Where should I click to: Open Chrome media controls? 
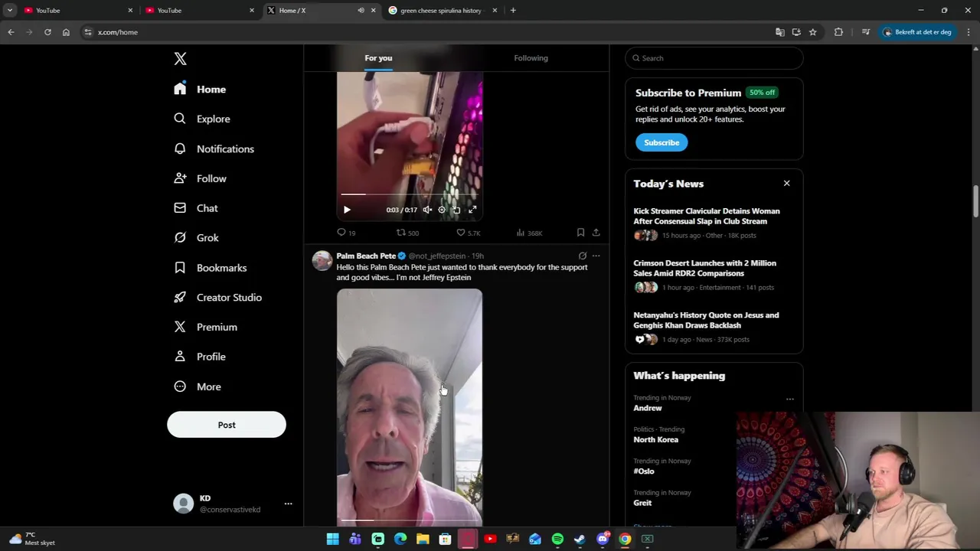pyautogui.click(x=865, y=32)
